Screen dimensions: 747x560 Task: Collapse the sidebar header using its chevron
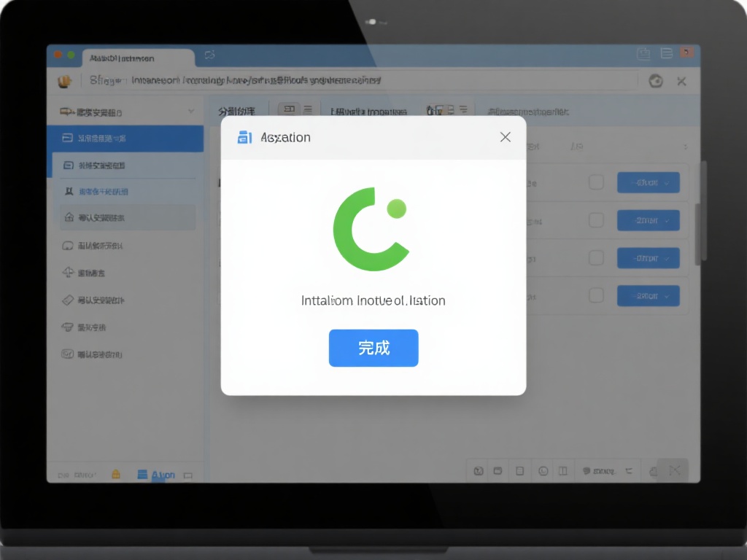coord(191,112)
